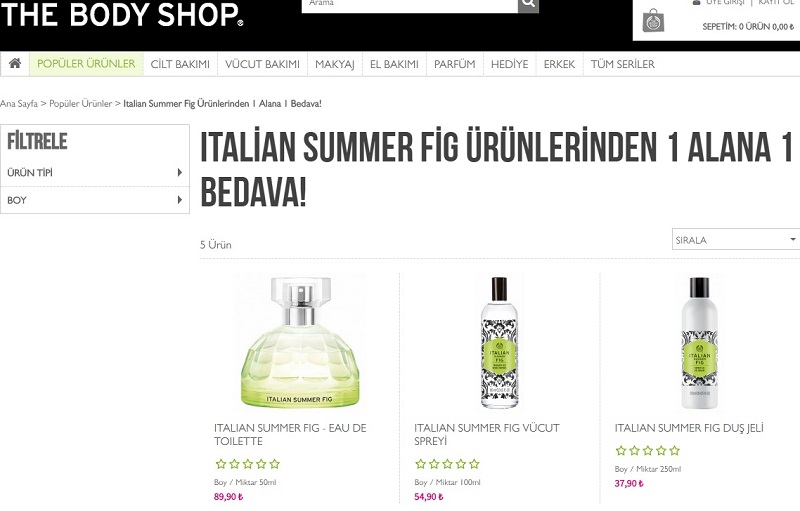Open the Sırala sort dropdown
Screen dimensions: 800x511
(x=736, y=239)
